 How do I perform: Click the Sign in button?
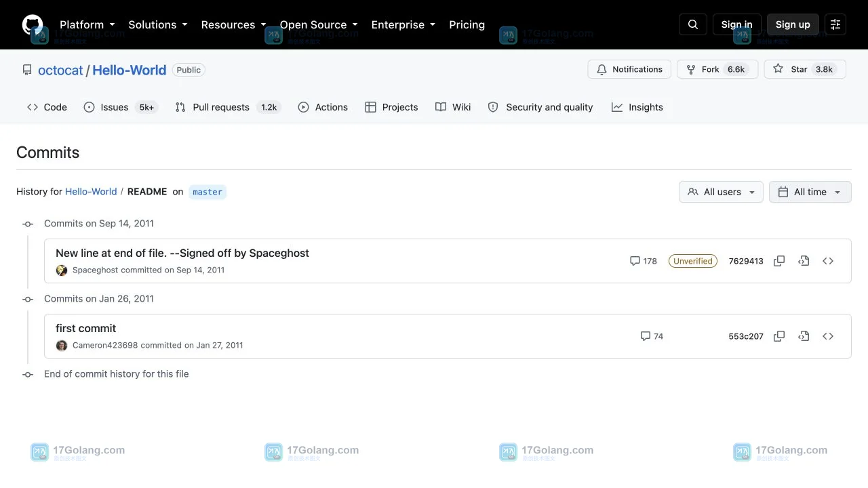click(x=736, y=24)
